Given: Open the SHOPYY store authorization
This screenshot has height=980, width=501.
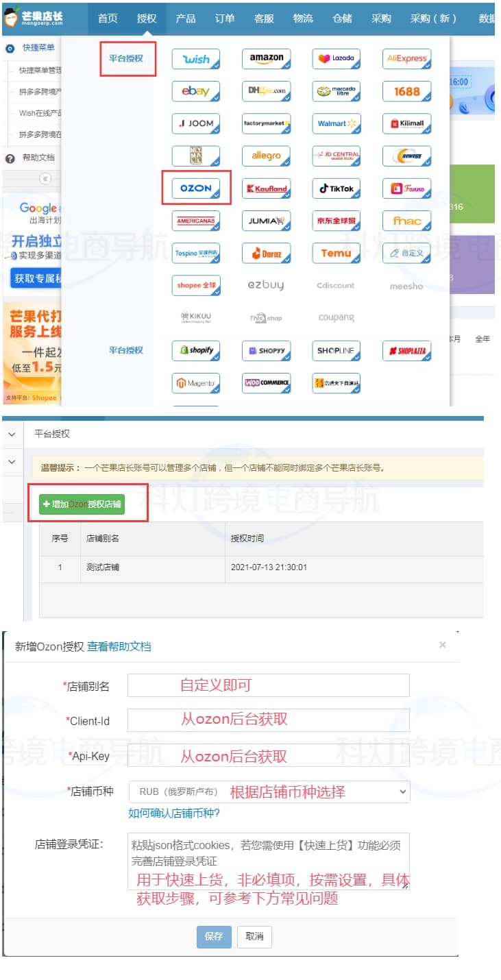Looking at the screenshot, I should pyautogui.click(x=267, y=351).
